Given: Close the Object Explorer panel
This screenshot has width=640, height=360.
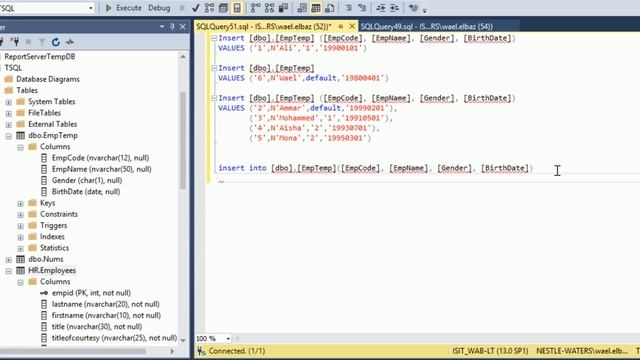Looking at the screenshot, I should pyautogui.click(x=182, y=27).
